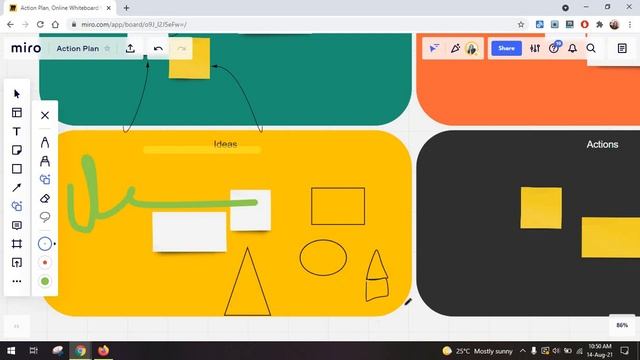The height and width of the screenshot is (360, 640).
Task: Choose the highlighter in drawing panel
Action: (x=45, y=161)
